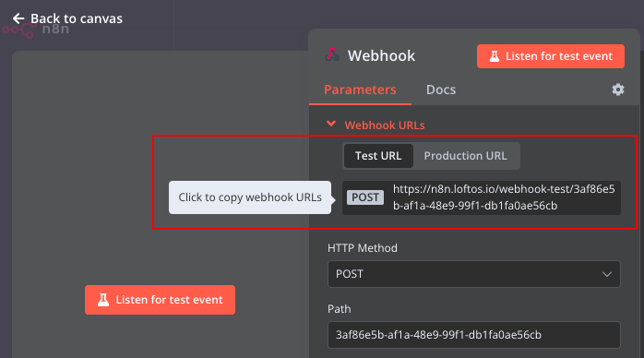644x358 pixels.
Task: Click the n8n logo icon
Action: (x=18, y=30)
